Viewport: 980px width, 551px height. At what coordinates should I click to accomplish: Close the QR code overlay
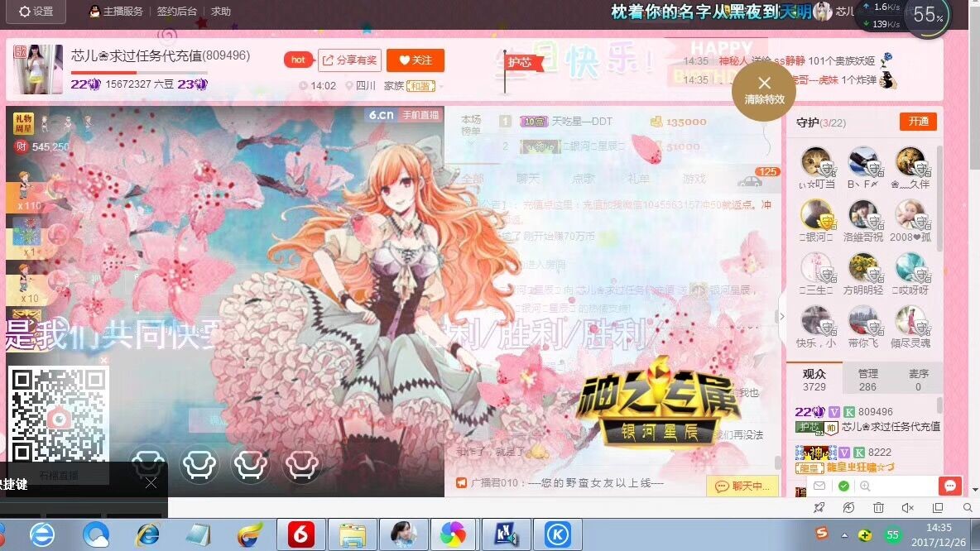point(103,360)
